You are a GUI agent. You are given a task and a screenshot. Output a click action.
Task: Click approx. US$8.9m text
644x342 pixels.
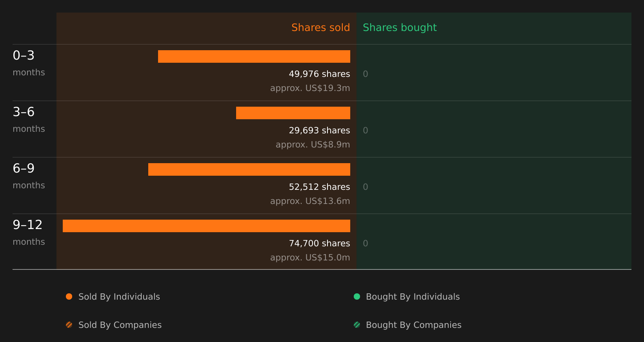[x=313, y=145]
